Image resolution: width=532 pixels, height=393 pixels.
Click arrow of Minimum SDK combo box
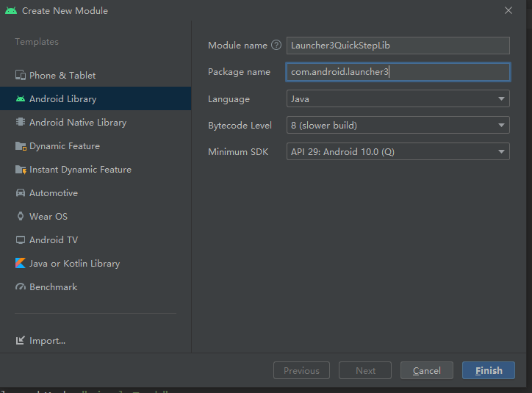tap(501, 151)
